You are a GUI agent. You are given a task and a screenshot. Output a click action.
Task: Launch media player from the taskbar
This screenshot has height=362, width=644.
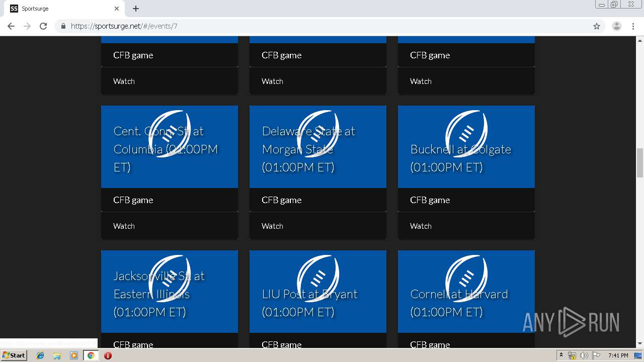point(74,355)
